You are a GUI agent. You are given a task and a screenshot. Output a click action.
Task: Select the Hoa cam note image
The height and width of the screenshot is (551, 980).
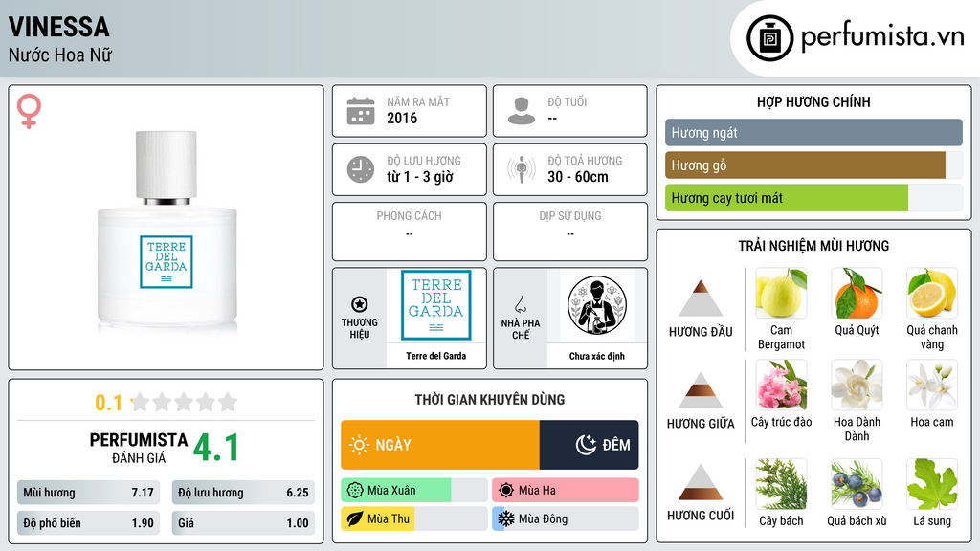[x=932, y=385]
